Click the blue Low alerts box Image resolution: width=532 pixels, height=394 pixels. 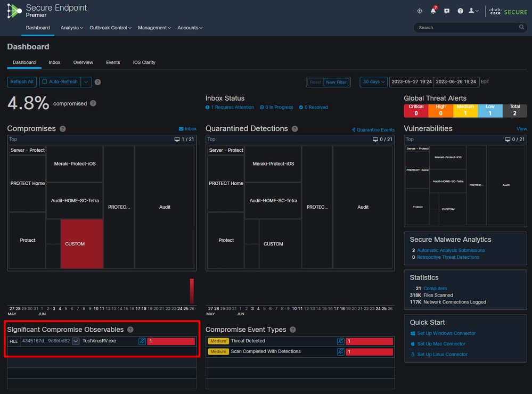490,111
